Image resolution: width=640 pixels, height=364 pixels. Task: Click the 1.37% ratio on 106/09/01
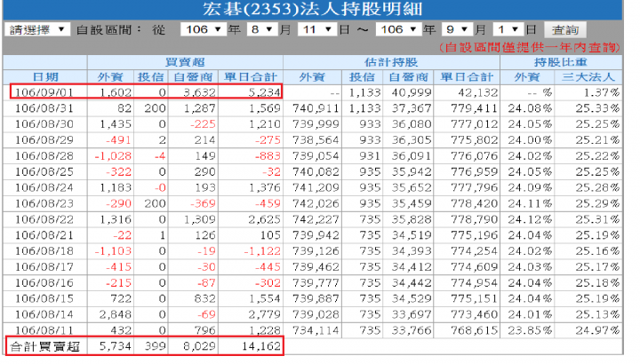pyautogui.click(x=601, y=92)
